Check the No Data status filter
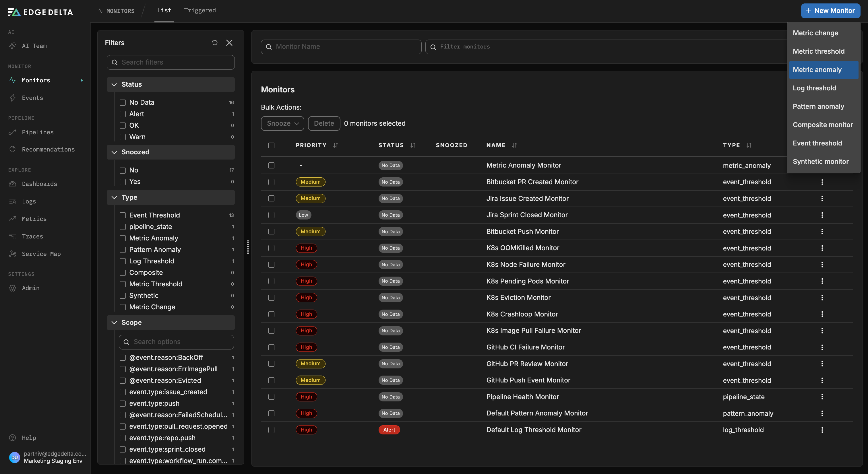Viewport: 868px width, 474px height. [x=123, y=102]
